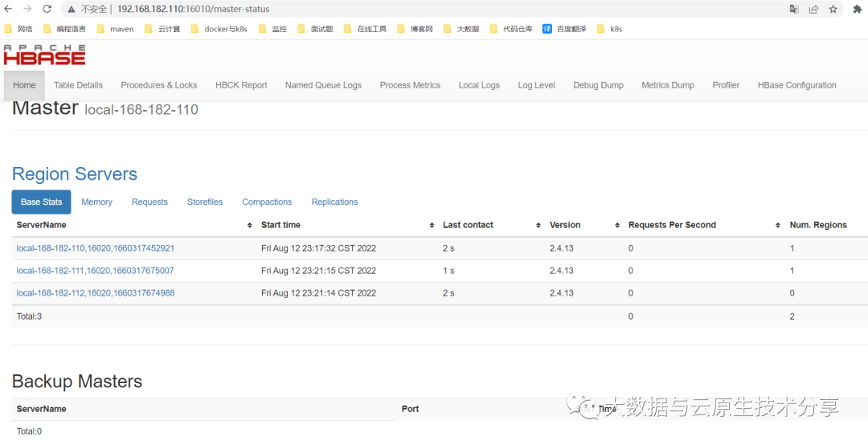Image resolution: width=868 pixels, height=445 pixels.
Task: Click the Backup Masters heading
Action: pos(77,382)
